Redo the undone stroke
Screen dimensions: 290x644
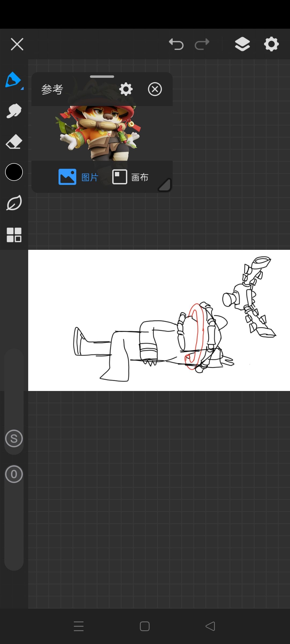[202, 44]
